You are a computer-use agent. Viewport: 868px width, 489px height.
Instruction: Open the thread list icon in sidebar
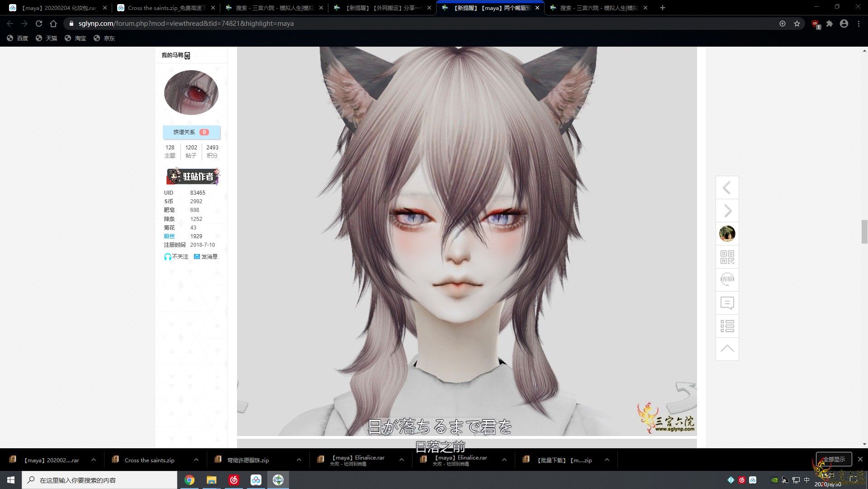point(727,326)
